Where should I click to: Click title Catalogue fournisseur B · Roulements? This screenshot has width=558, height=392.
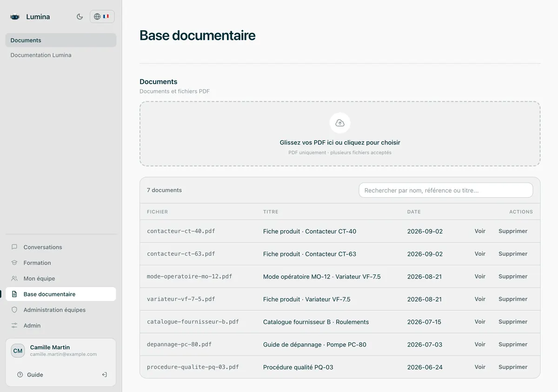point(316,322)
